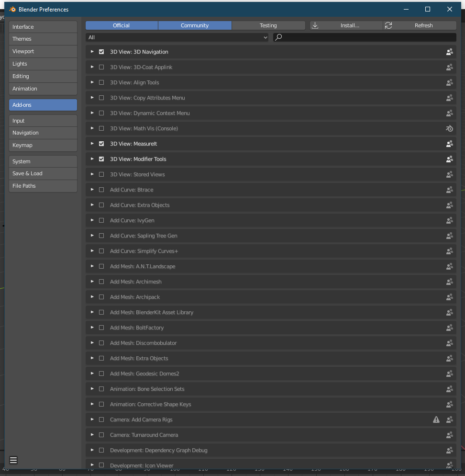Enable Bone Selection Sets add-on
465x476 pixels.
pyautogui.click(x=101, y=389)
